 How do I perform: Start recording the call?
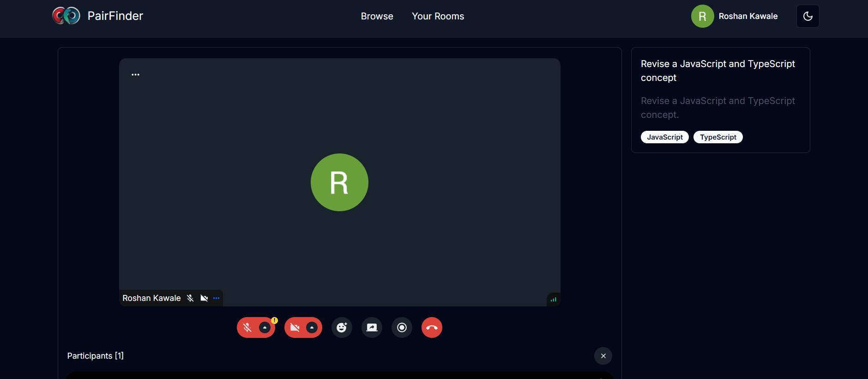click(402, 328)
